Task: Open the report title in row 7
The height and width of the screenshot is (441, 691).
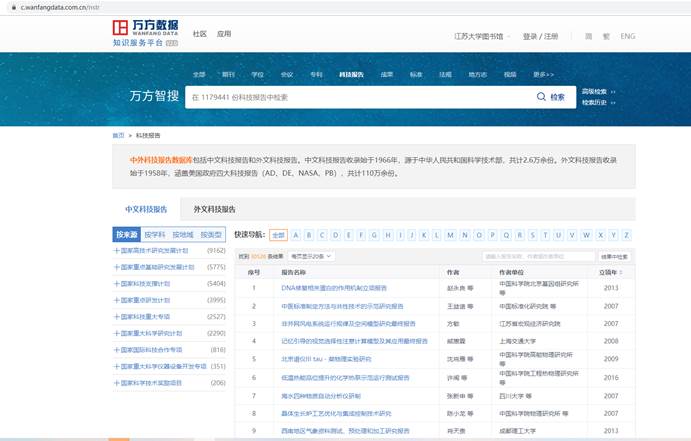Action: [x=321, y=396]
